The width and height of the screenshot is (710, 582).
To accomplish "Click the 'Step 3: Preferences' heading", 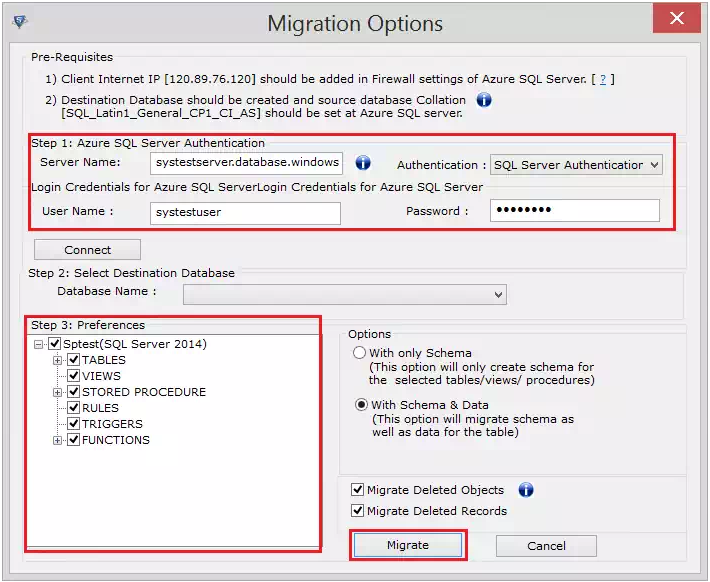I will [88, 325].
